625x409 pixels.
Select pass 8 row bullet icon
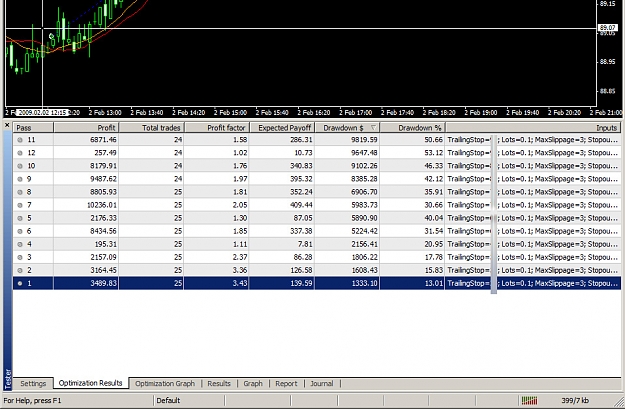coord(20,192)
